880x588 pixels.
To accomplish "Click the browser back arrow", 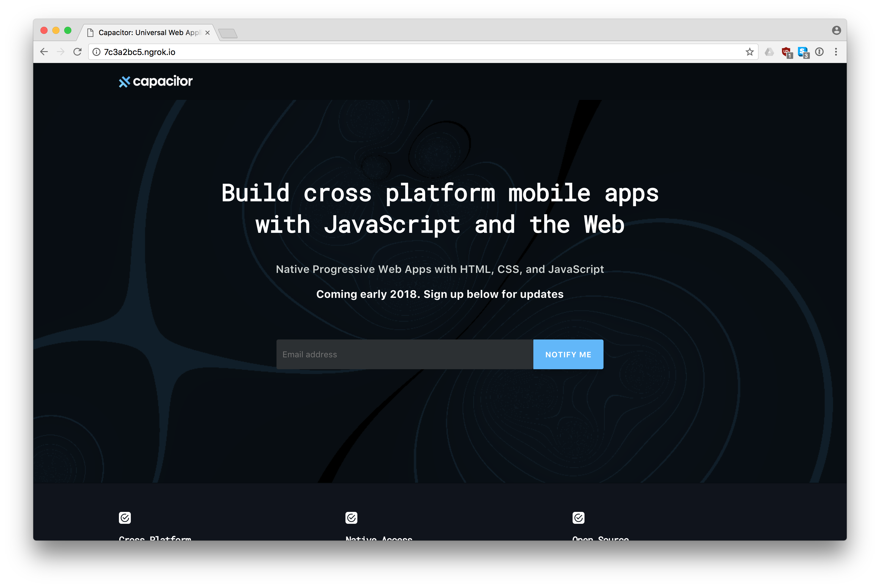I will click(x=44, y=52).
